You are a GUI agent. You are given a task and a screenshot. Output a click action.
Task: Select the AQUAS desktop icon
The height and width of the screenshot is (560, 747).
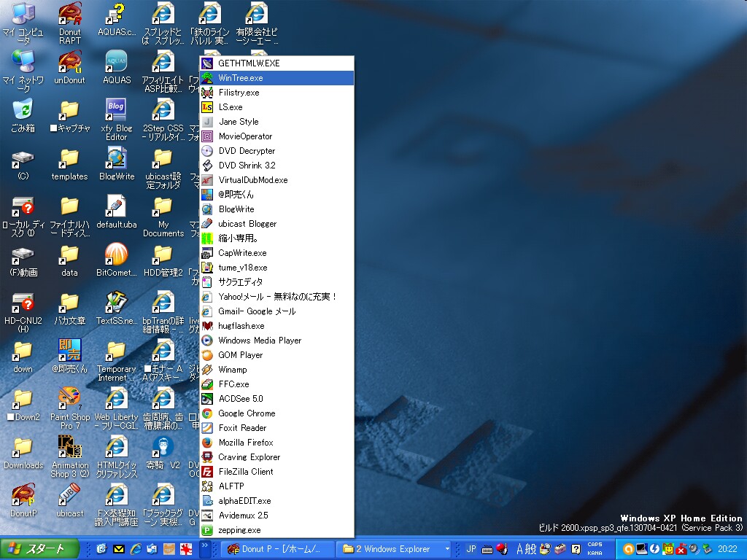click(x=117, y=68)
